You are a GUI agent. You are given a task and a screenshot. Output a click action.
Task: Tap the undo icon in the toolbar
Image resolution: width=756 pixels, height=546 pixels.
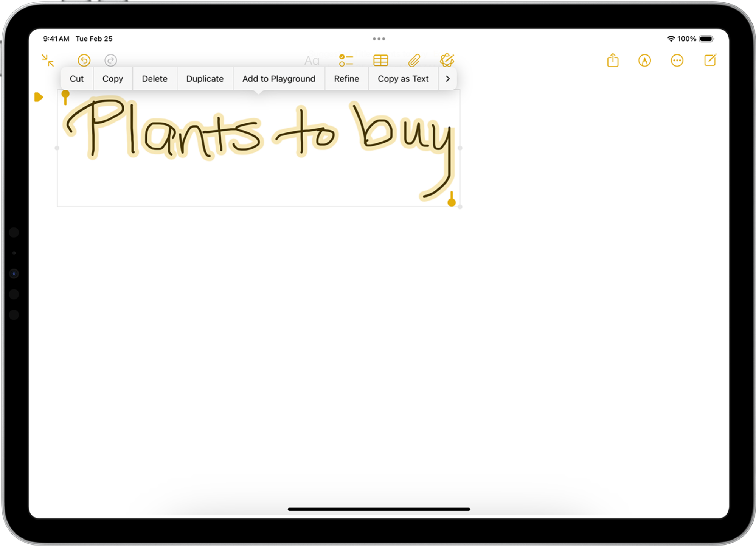click(x=84, y=61)
